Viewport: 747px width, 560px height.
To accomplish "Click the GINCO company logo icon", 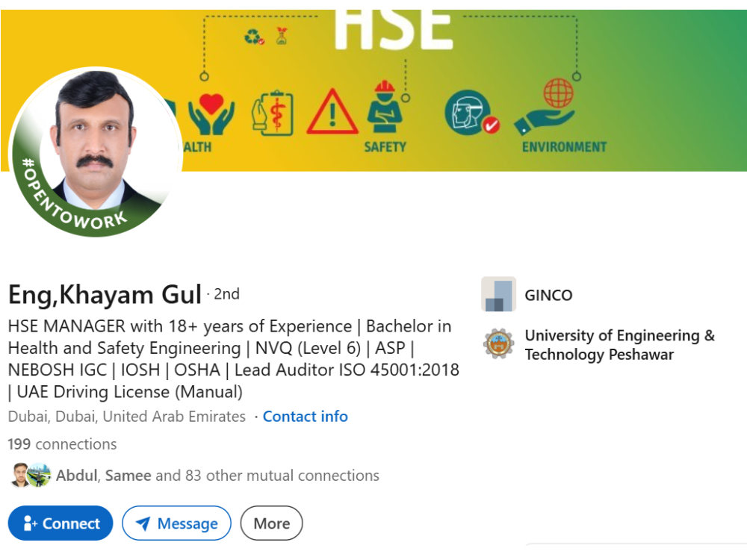I will tap(498, 294).
